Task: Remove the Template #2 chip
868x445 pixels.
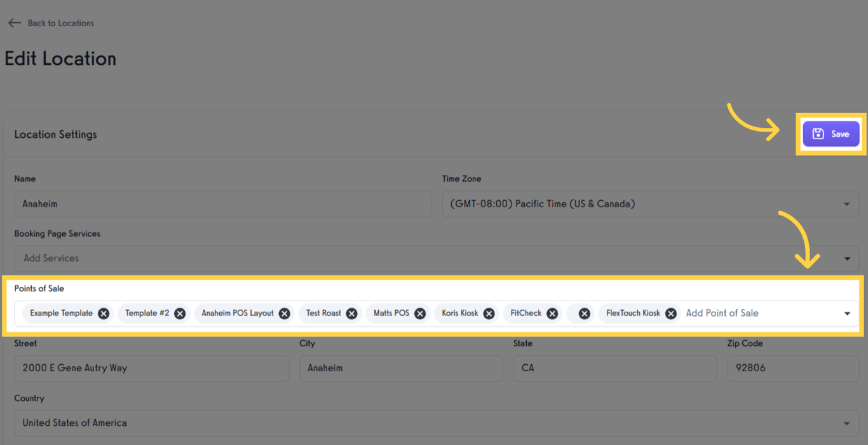Action: pyautogui.click(x=179, y=313)
